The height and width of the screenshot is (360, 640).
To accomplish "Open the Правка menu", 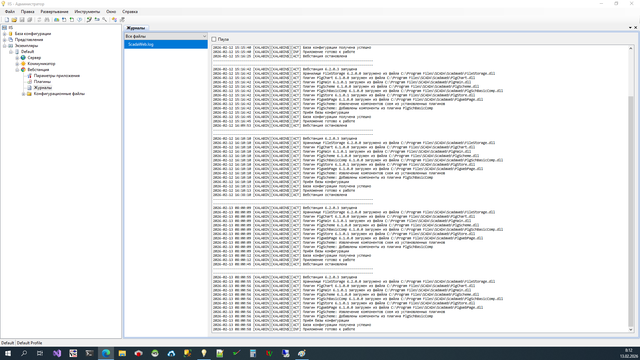I will point(28,12).
